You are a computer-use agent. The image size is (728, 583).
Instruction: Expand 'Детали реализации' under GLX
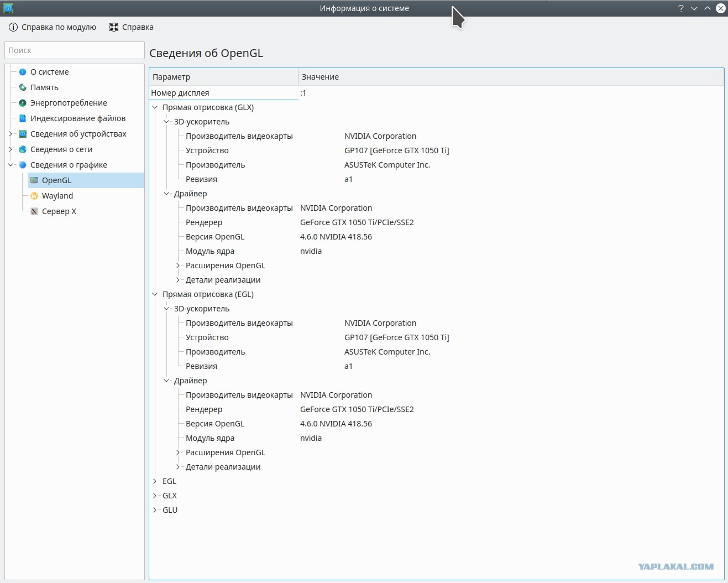178,280
